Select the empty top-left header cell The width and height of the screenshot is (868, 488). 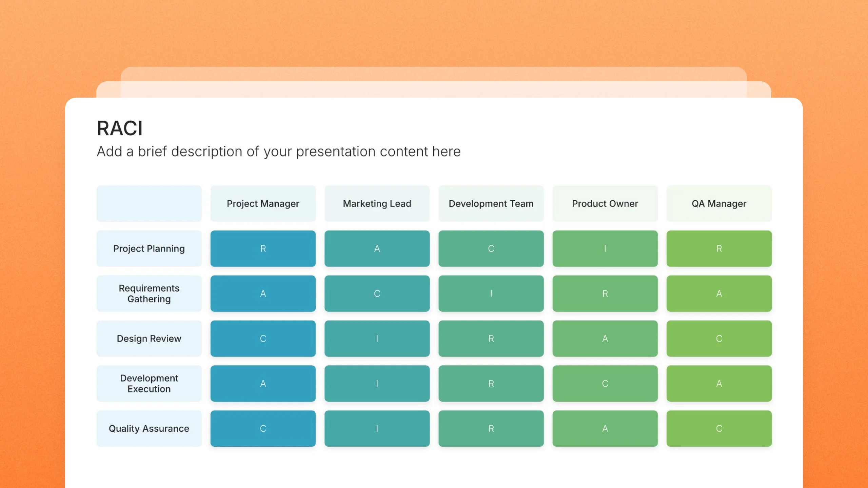coord(149,203)
